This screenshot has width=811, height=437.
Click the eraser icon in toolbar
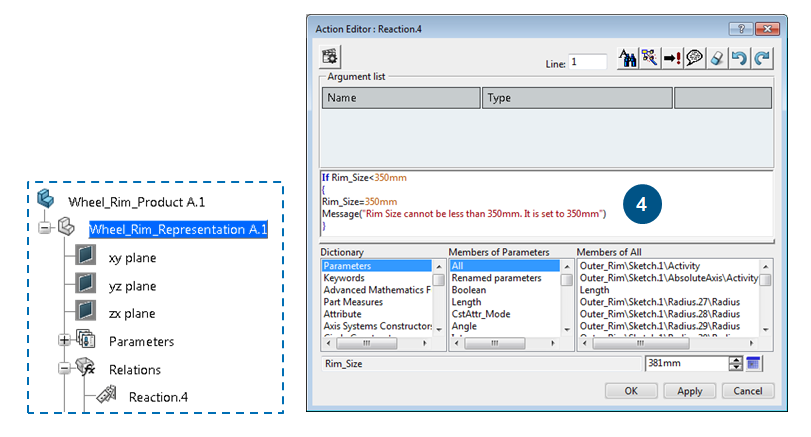[x=717, y=59]
